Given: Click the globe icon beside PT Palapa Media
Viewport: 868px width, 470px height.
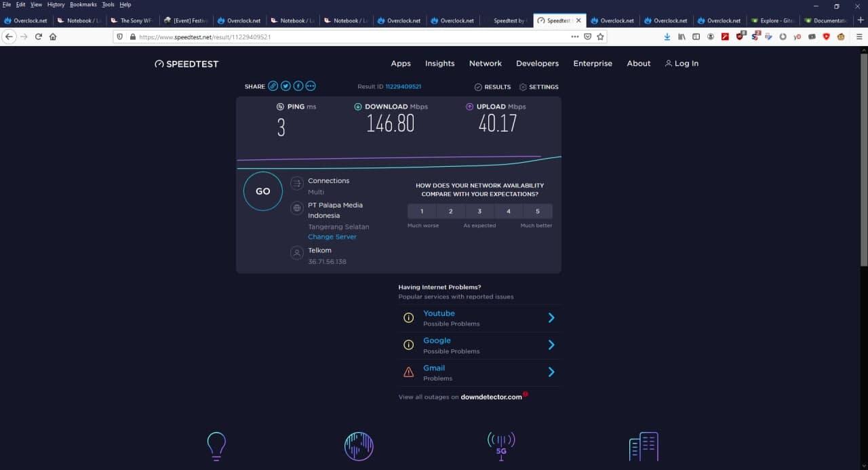Looking at the screenshot, I should click(x=296, y=208).
